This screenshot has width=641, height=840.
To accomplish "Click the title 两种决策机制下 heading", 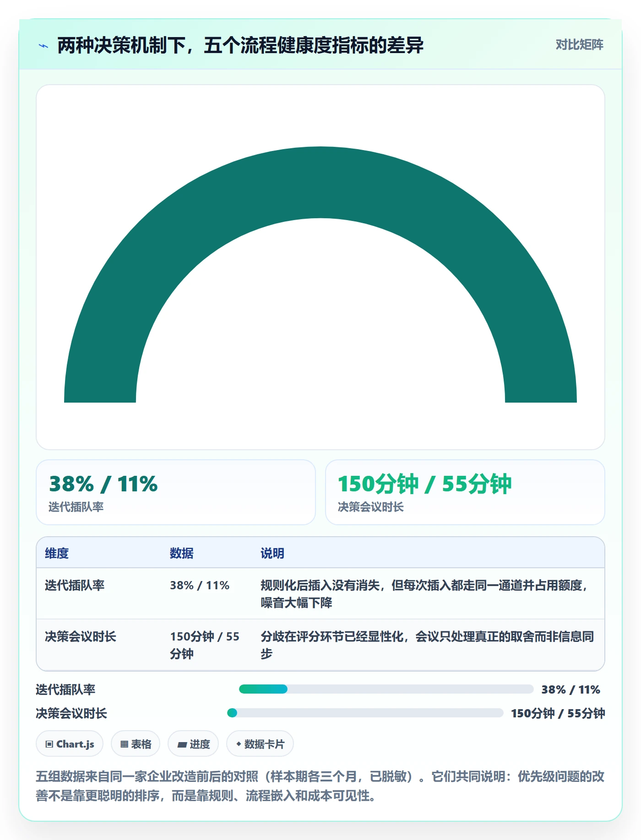I will tap(240, 45).
